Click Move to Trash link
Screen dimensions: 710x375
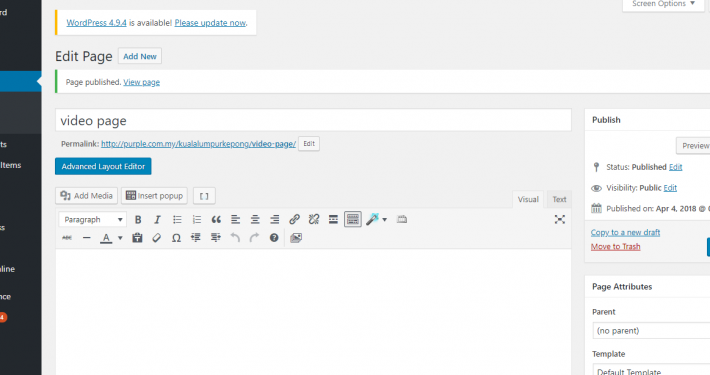pyautogui.click(x=615, y=246)
